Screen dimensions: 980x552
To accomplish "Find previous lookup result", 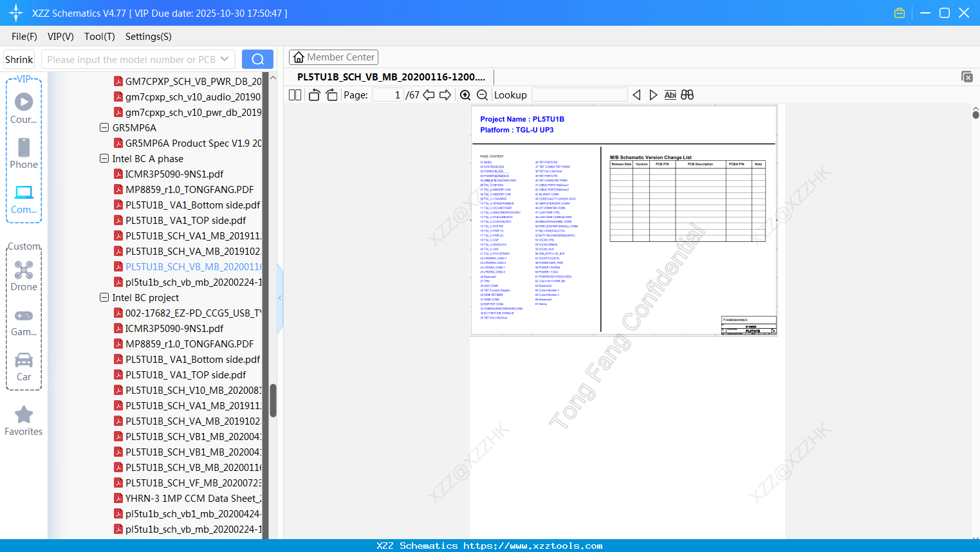I will (x=636, y=95).
